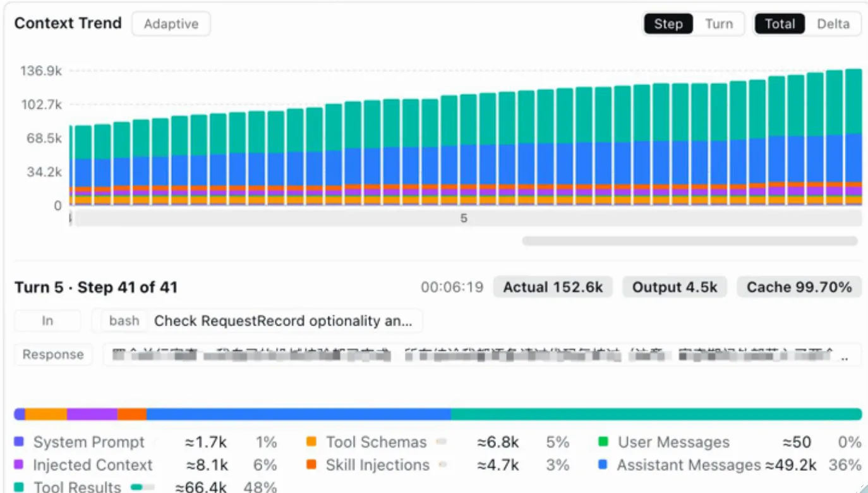Click the Tool Schemas orange swatch
Viewport: 868px width, 493px height.
(311, 442)
